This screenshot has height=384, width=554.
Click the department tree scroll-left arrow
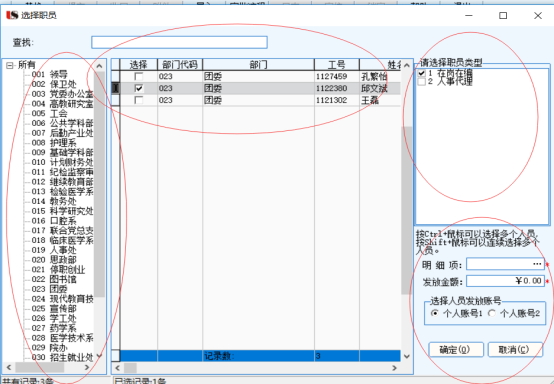click(9, 367)
